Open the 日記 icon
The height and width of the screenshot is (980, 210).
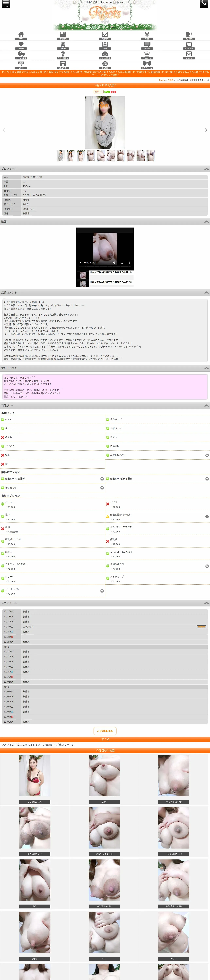tap(105, 46)
